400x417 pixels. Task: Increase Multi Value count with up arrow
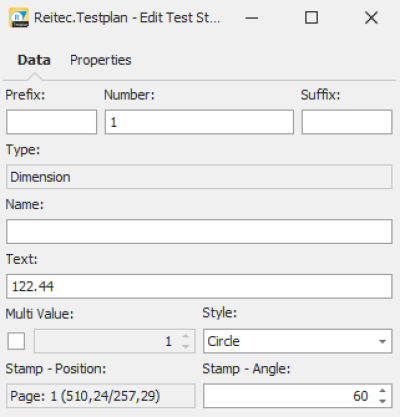[186, 336]
